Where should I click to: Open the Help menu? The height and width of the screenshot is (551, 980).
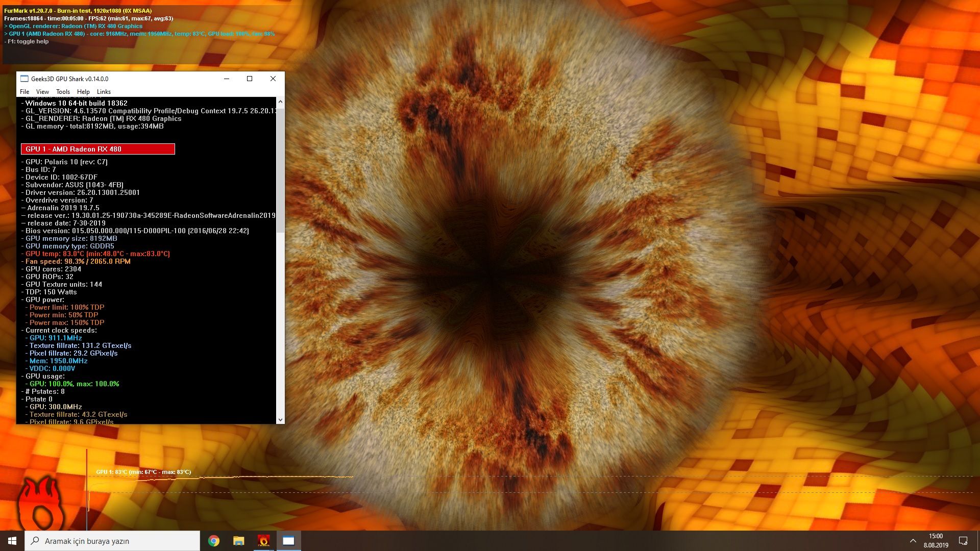point(83,92)
